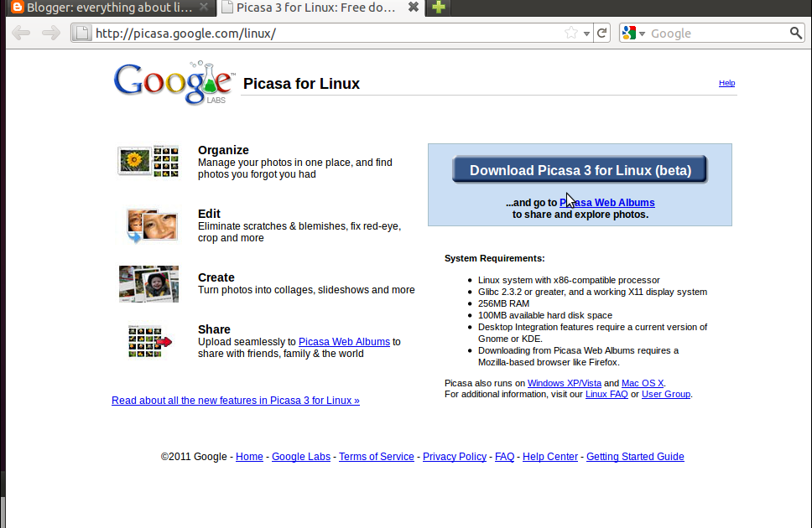The width and height of the screenshot is (812, 528).
Task: Close the Picasa 3 for Linux tab
Action: (414, 8)
